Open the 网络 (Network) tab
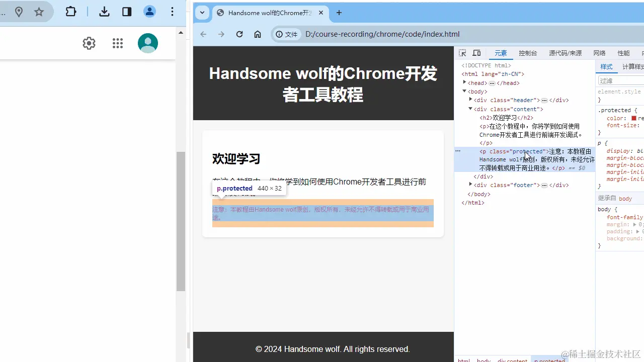644x362 pixels. point(599,53)
